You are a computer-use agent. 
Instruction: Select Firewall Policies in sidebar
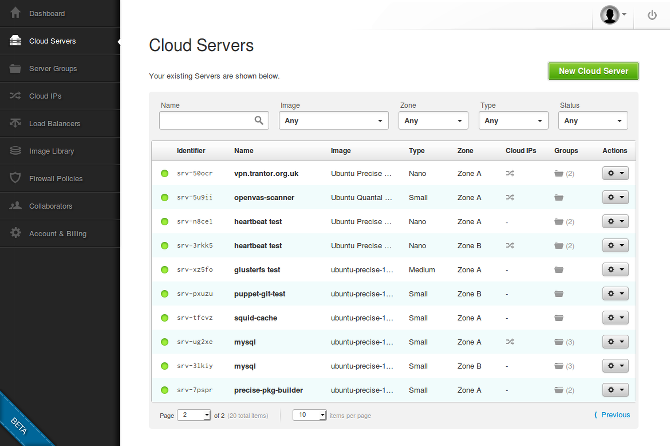point(60,178)
